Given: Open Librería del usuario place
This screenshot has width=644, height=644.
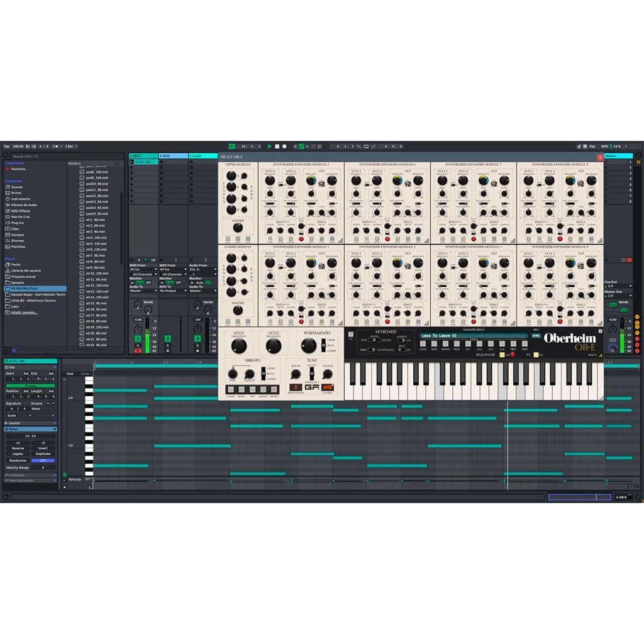Looking at the screenshot, I should click(x=25, y=270).
